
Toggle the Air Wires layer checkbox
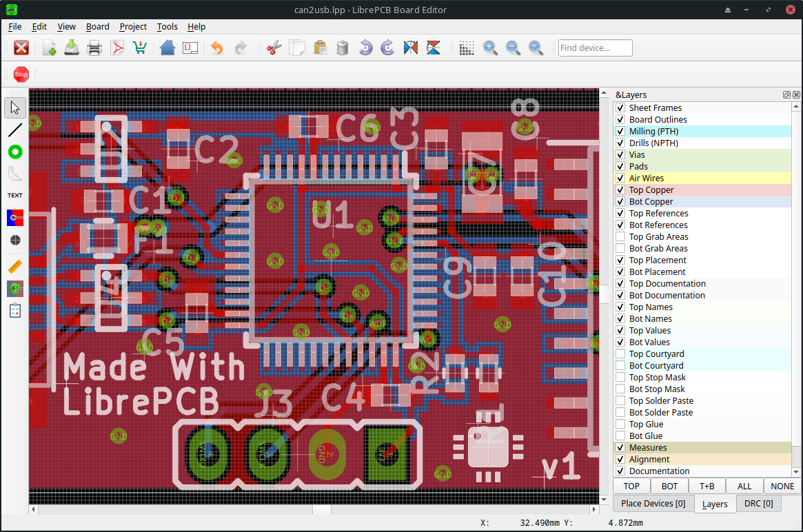(620, 178)
